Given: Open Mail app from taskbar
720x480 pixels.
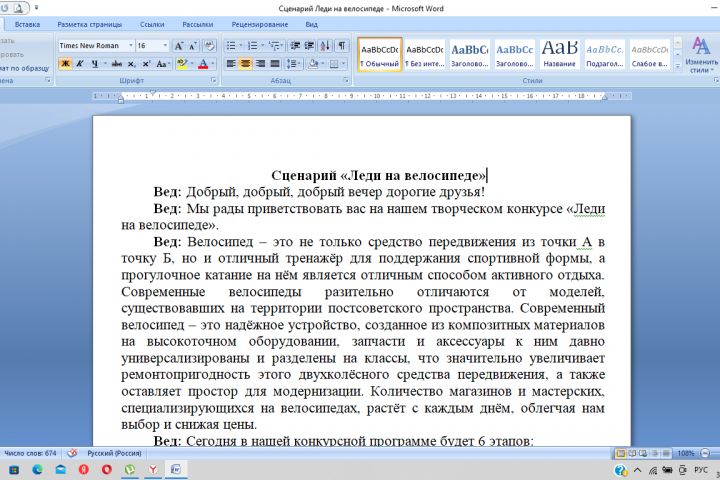Looking at the screenshot, I should point(61,469).
